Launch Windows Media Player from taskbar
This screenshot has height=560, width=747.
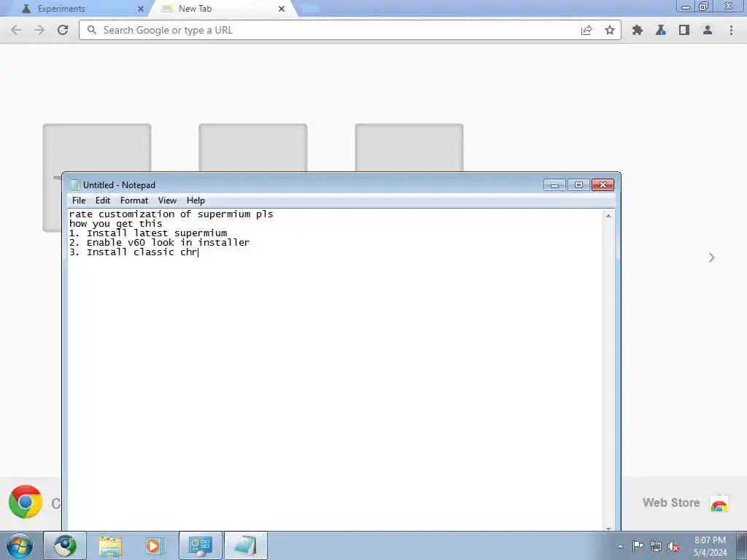coord(155,545)
